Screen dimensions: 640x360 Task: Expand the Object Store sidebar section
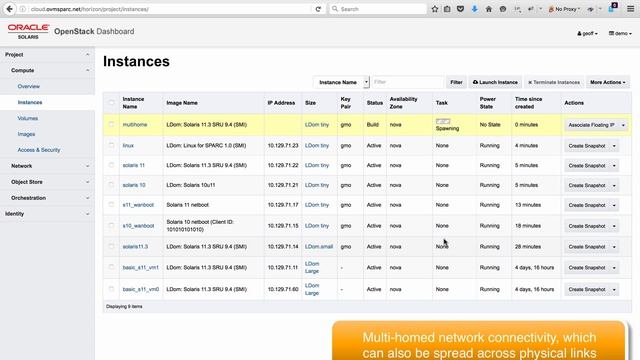tap(47, 182)
